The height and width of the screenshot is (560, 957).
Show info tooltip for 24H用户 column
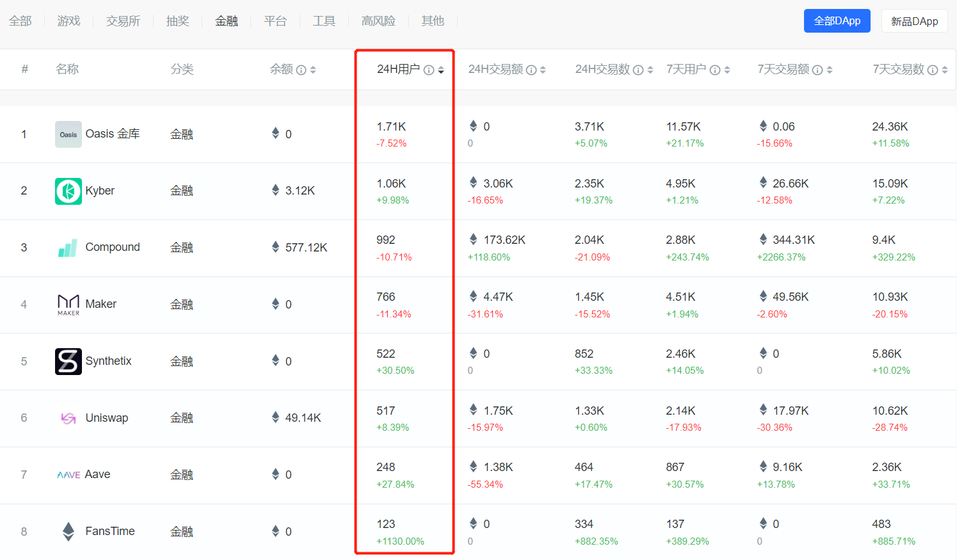tap(429, 70)
